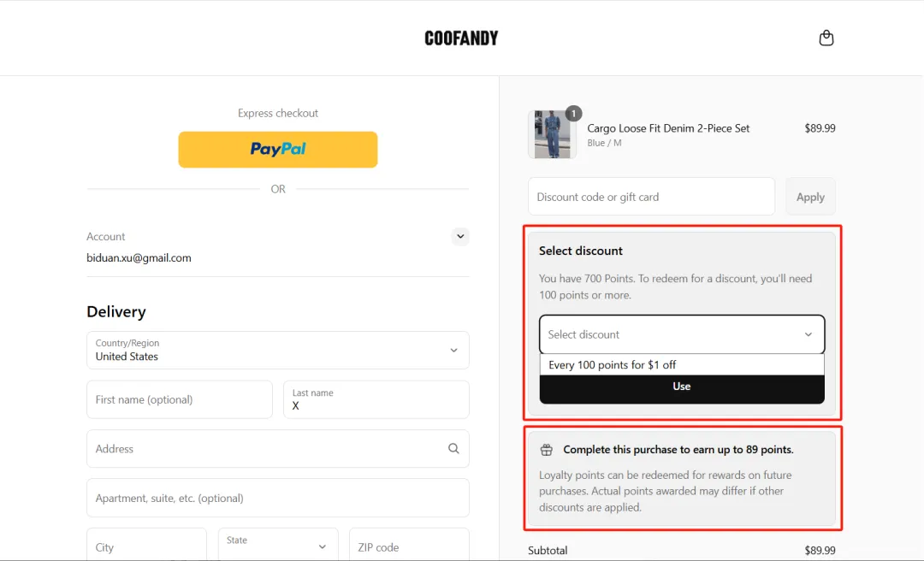
Task: Focus the First name (optional) field
Action: pos(180,399)
